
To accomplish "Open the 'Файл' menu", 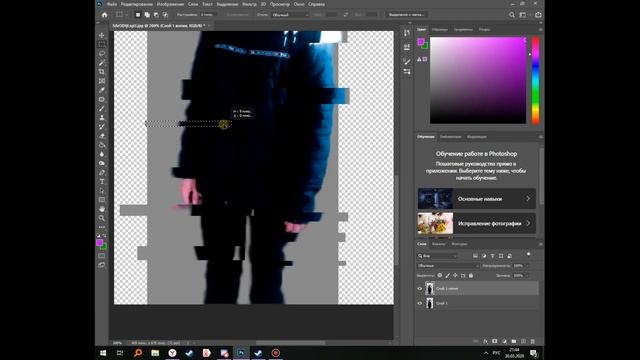I will 112,4.
